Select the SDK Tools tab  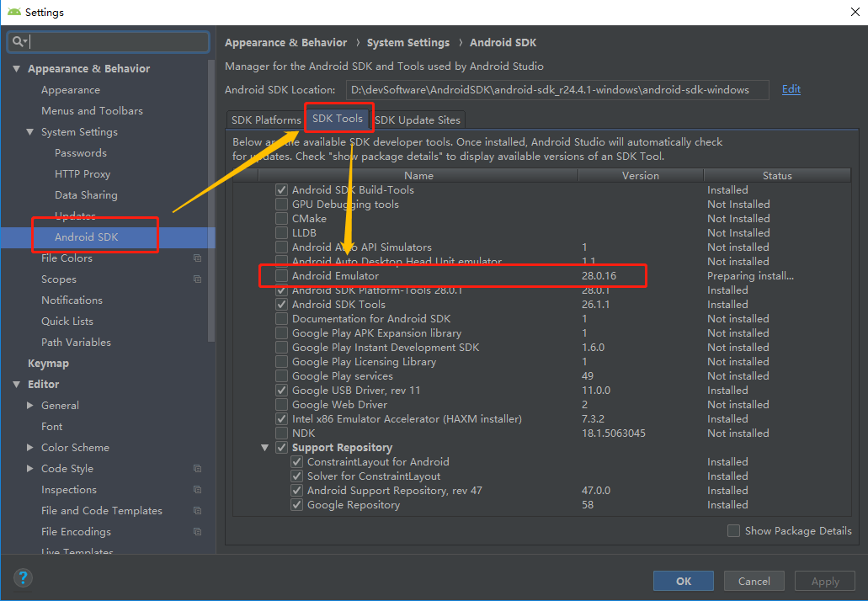click(338, 119)
